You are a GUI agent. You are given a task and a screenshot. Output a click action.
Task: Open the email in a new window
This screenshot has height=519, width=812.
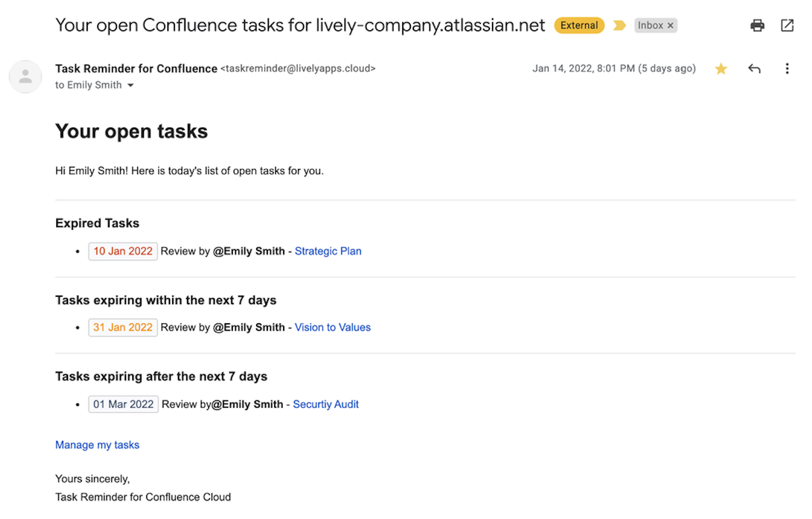[x=787, y=26]
